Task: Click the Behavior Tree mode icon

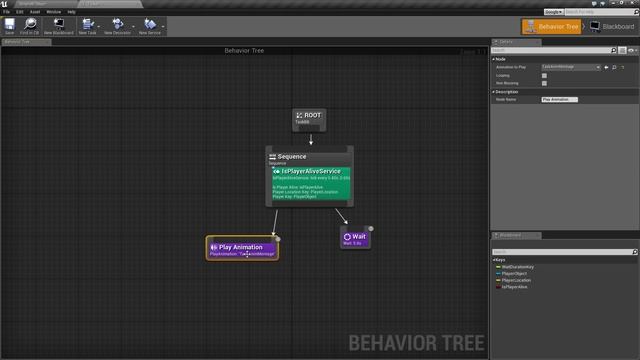Action: tap(530, 27)
